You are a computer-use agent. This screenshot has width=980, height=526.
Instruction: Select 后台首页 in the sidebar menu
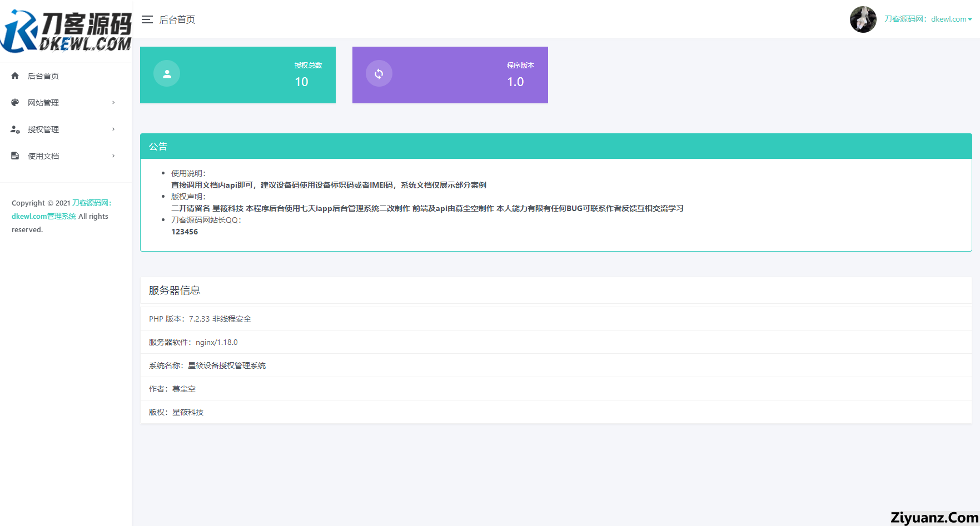click(43, 76)
